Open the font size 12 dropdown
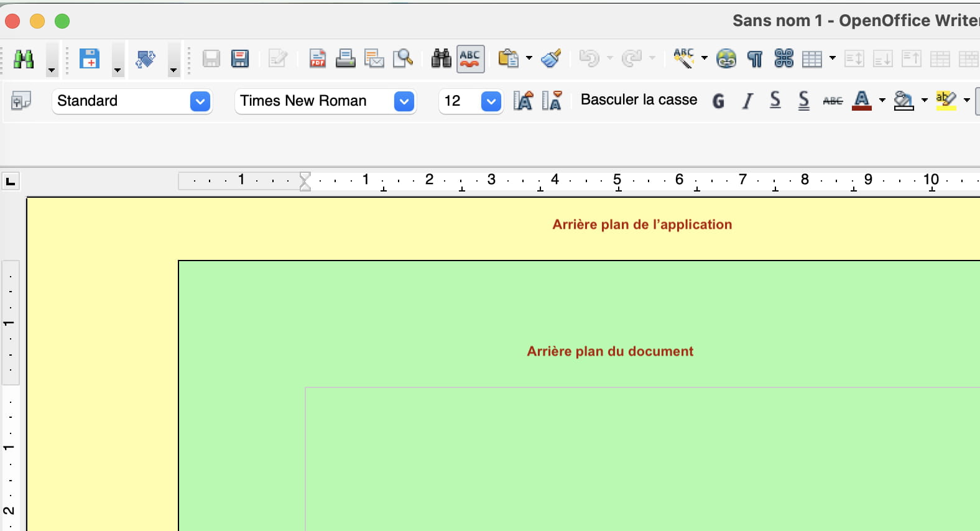 click(491, 101)
